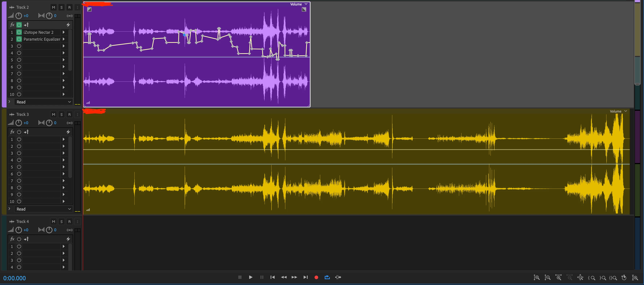This screenshot has height=285, width=644.
Task: Open Parametric Equalizer slot arrow menu
Action: (x=64, y=39)
